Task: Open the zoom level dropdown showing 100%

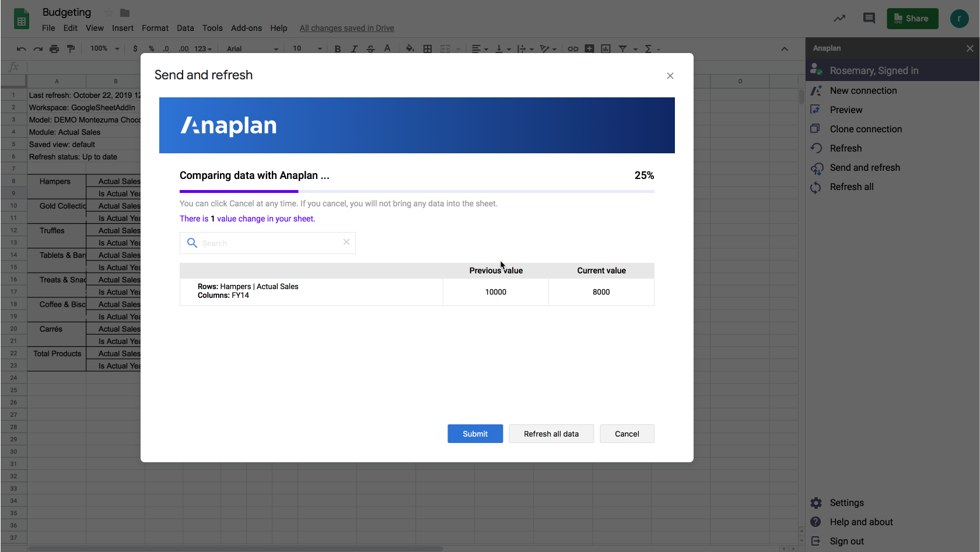Action: point(103,48)
